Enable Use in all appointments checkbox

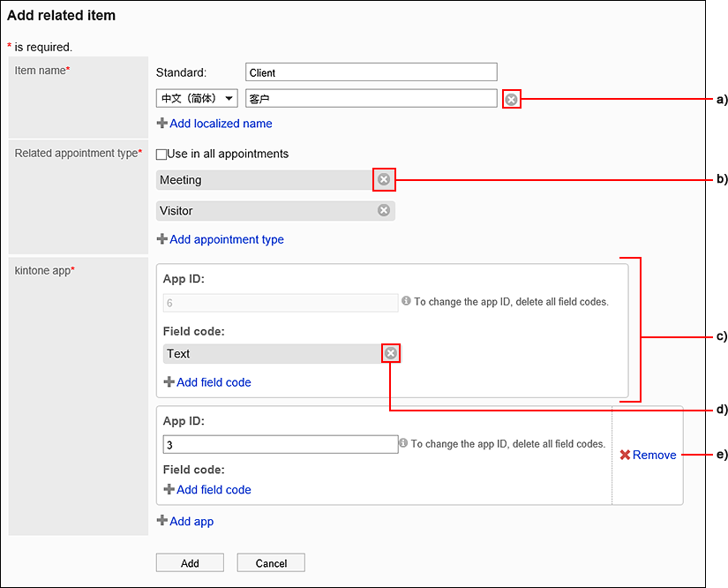click(x=161, y=155)
